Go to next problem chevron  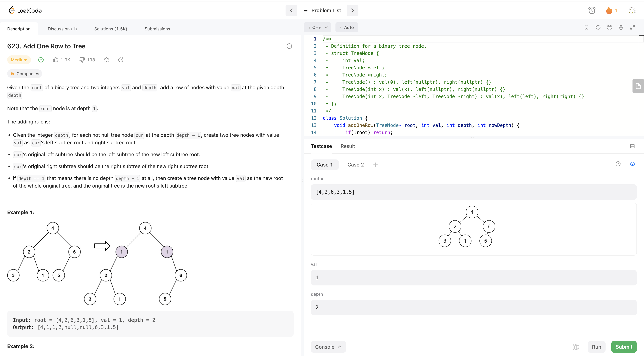tap(353, 10)
